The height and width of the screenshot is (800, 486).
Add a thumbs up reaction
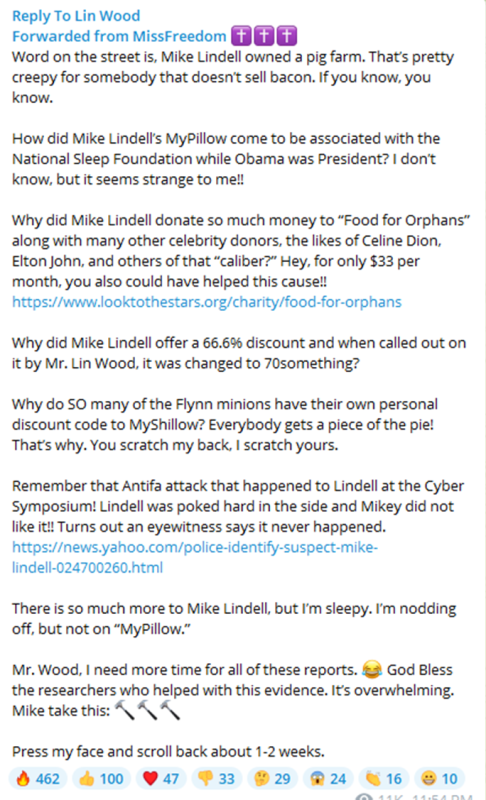101,779
